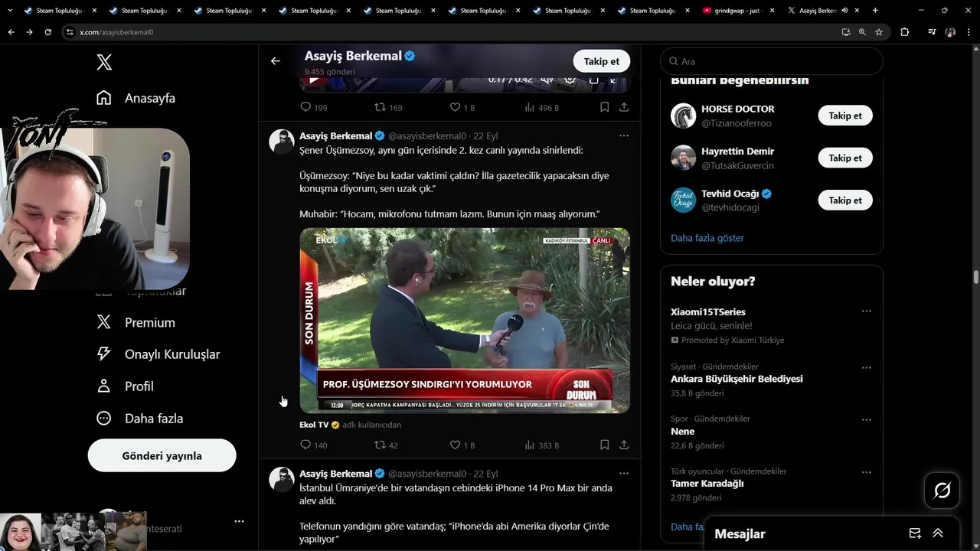Image resolution: width=980 pixels, height=551 pixels.
Task: Follow Asayiş Berkemal with Takip et
Action: 602,61
